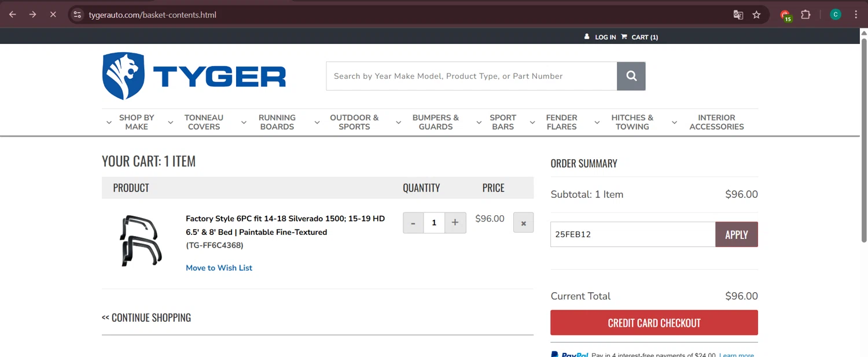Open the HITCHES & TOWING menu
The height and width of the screenshot is (357, 868).
coord(632,122)
